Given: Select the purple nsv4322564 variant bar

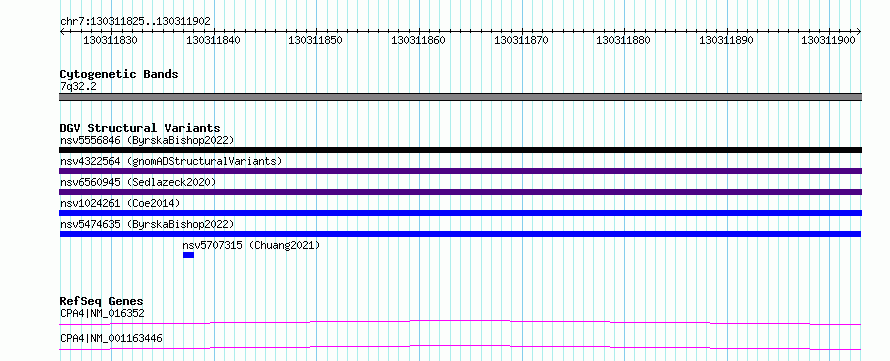Looking at the screenshot, I should click(460, 171).
